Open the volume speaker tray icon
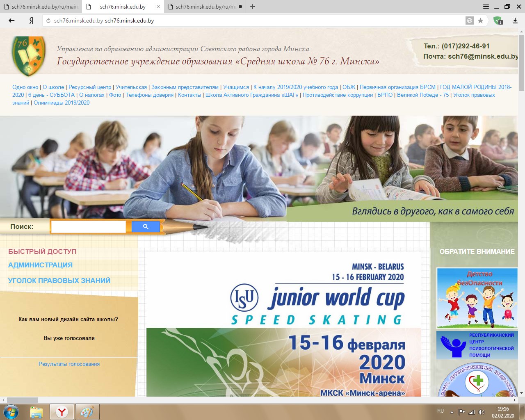 (482, 412)
